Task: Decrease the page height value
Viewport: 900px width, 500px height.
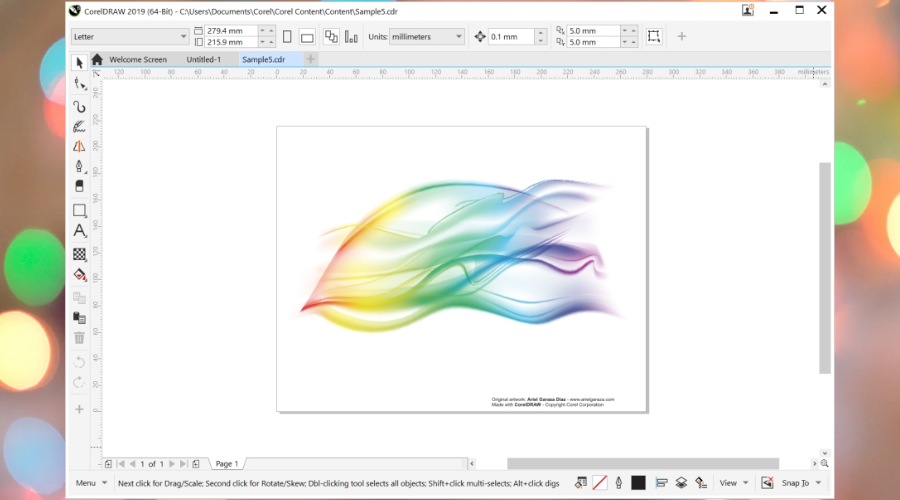Action: (262, 42)
